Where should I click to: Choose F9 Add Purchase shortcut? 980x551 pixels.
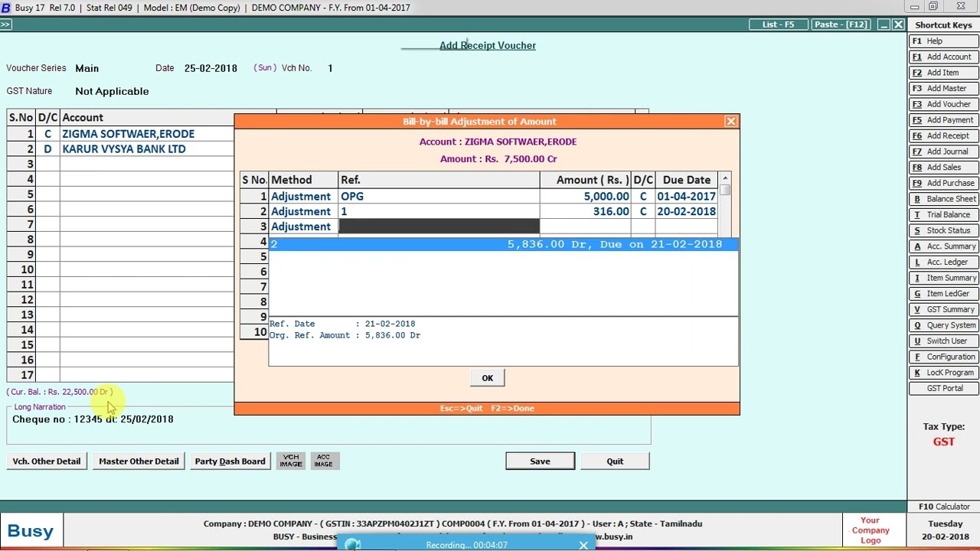click(x=943, y=183)
